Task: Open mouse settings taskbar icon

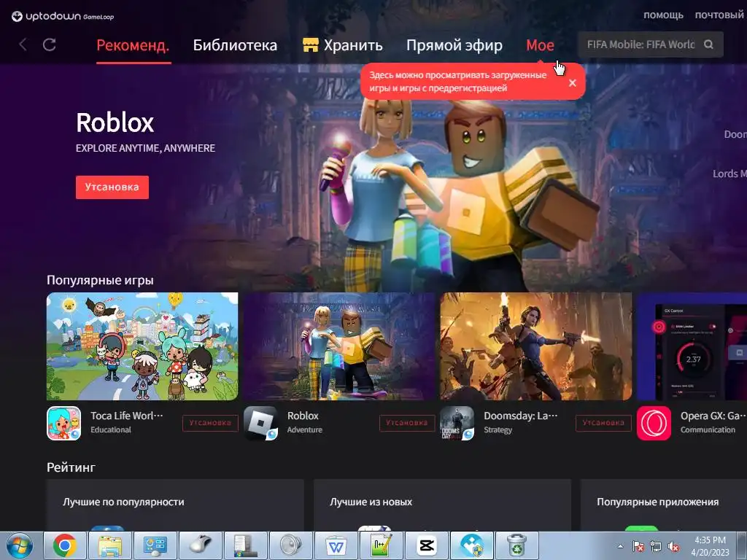Action: (201, 545)
